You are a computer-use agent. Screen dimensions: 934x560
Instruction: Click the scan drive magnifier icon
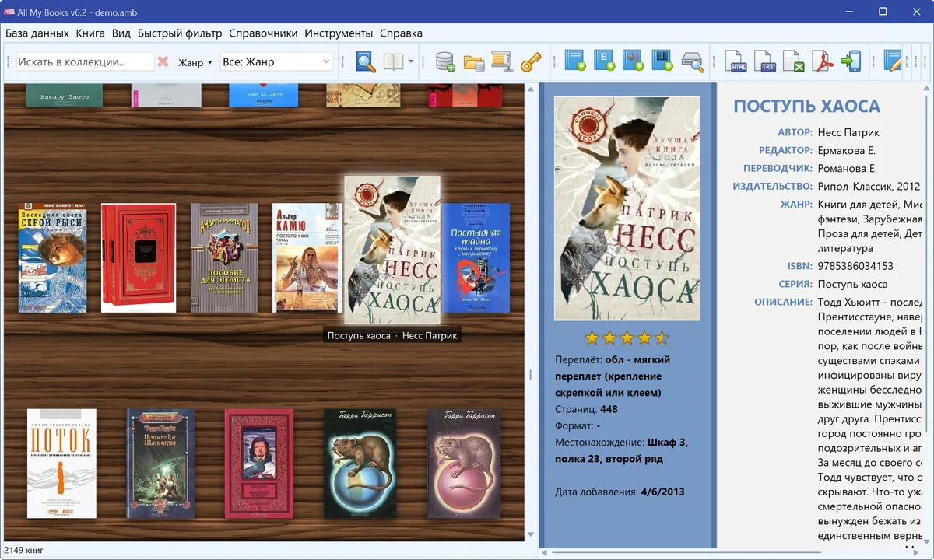(692, 62)
